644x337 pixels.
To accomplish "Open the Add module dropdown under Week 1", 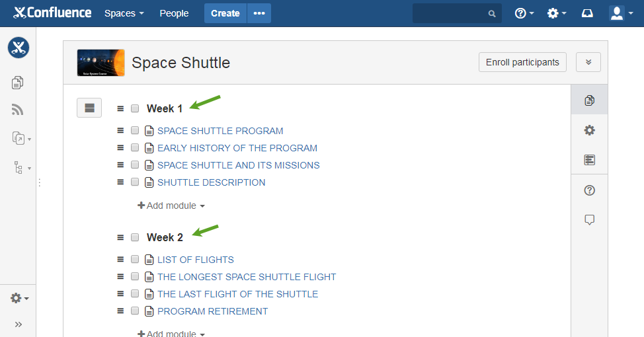I will [171, 206].
